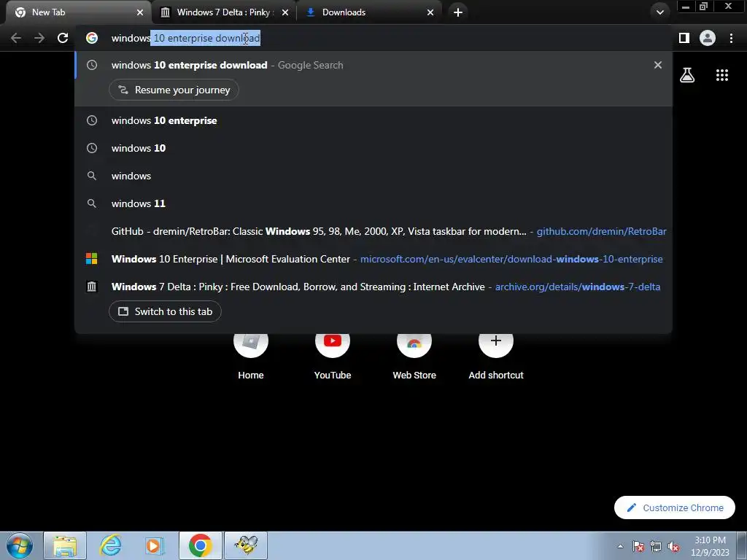747x560 pixels.
Task: Open the GitHub dremin/RetroBar suggestion
Action: tap(373, 231)
